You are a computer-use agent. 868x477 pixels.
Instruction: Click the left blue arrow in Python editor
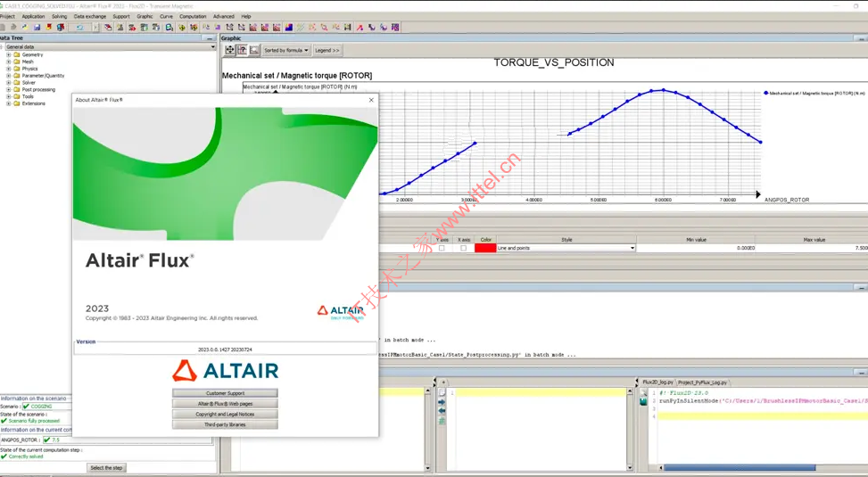pos(442,411)
